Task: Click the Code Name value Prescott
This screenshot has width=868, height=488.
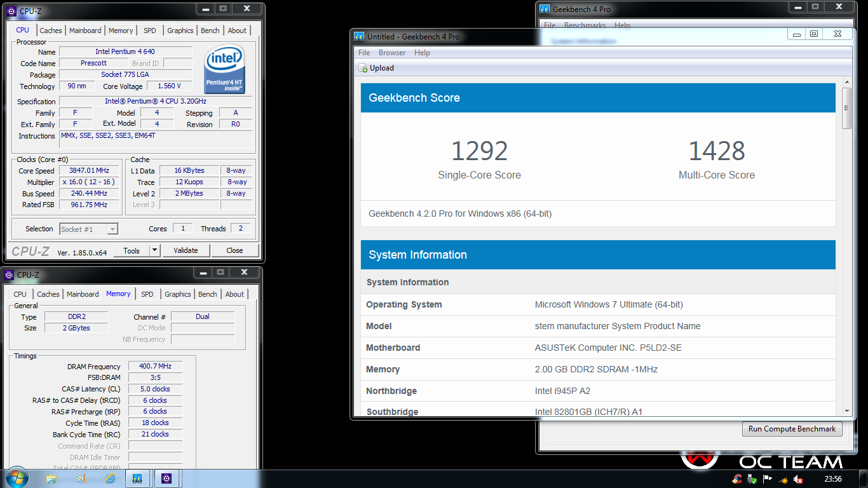Action: tap(93, 63)
